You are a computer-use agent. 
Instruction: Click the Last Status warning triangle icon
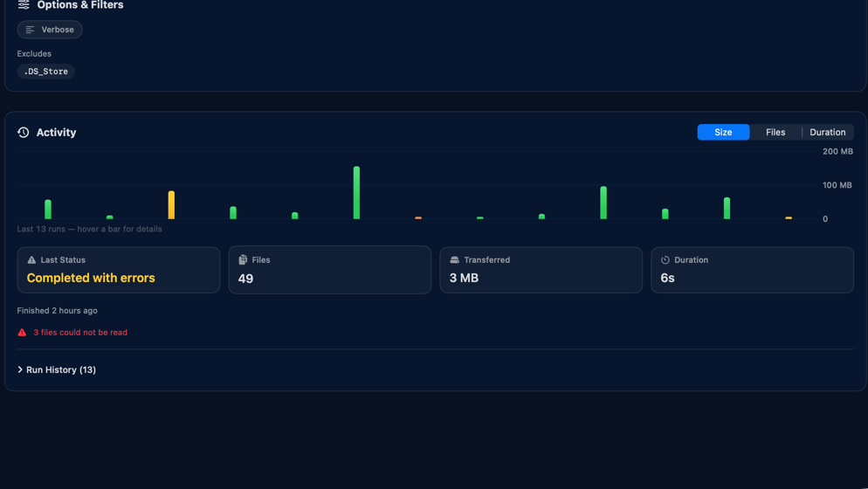31,259
